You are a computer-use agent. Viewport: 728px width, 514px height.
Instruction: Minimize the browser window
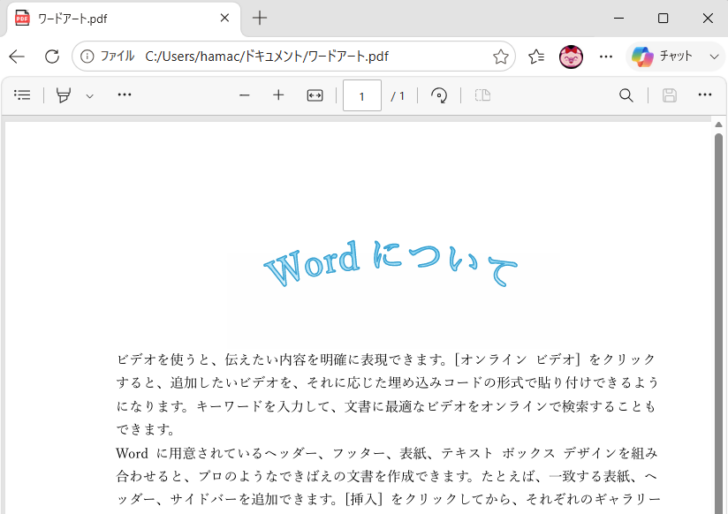pyautogui.click(x=618, y=18)
